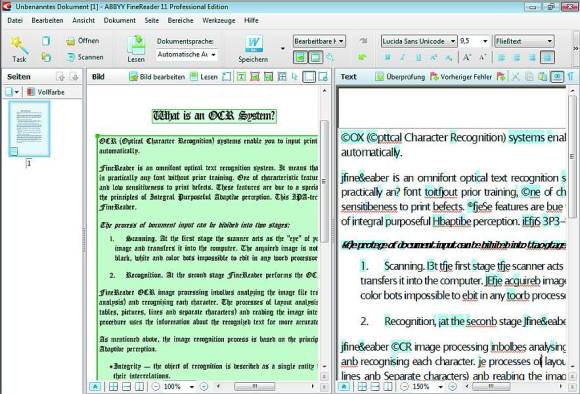Open the Bereiche menu
Screen dimensions: 580x394
coord(181,20)
